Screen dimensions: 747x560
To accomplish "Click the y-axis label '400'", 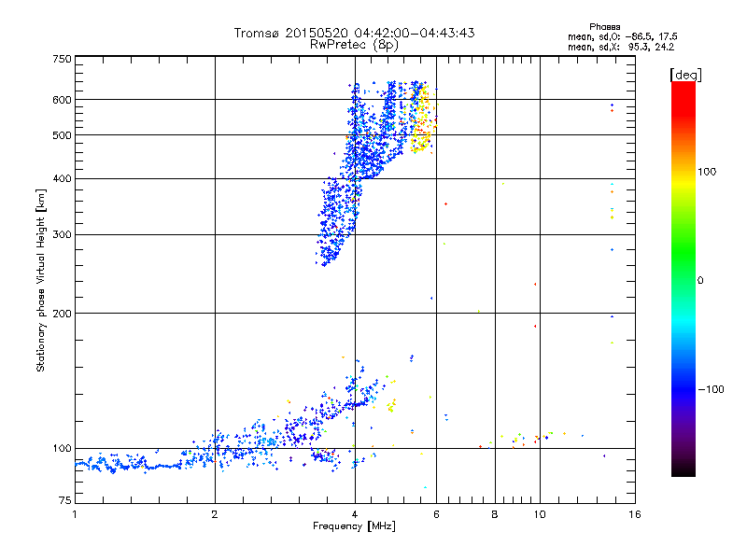I will 63,178.
